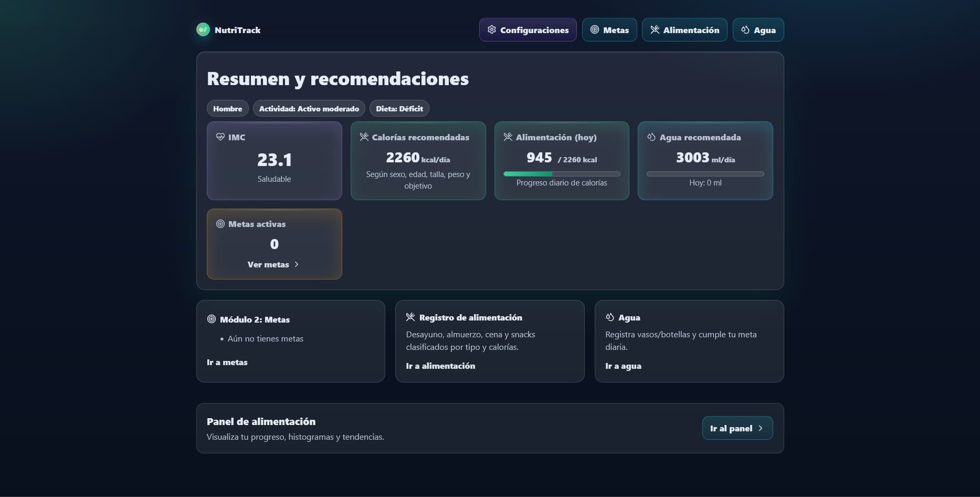Click the utensils icon on Alimentación nav button
980x497 pixels.
(x=655, y=30)
